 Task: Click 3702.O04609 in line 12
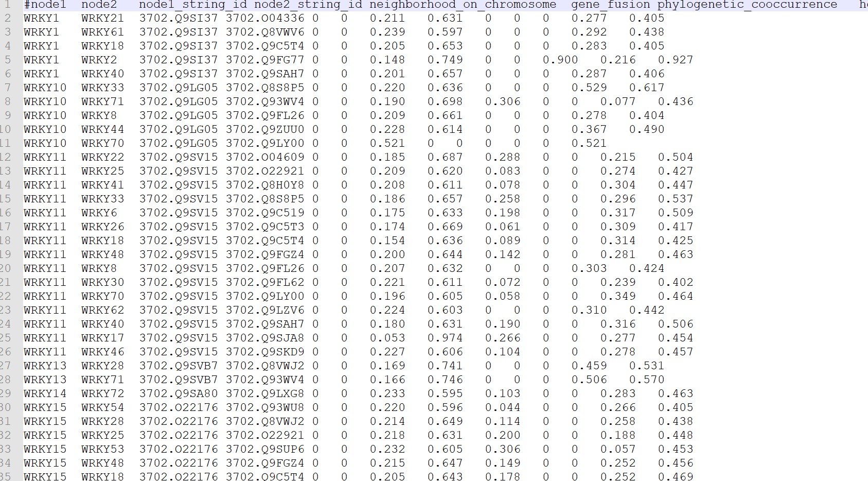265,157
